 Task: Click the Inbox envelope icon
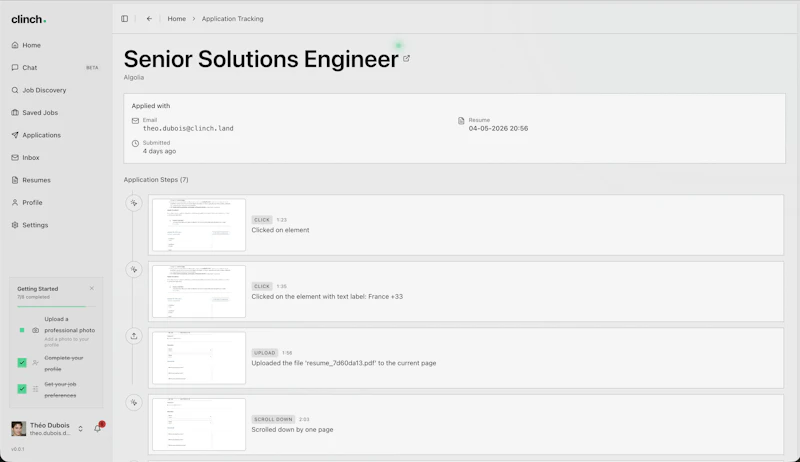tap(15, 158)
